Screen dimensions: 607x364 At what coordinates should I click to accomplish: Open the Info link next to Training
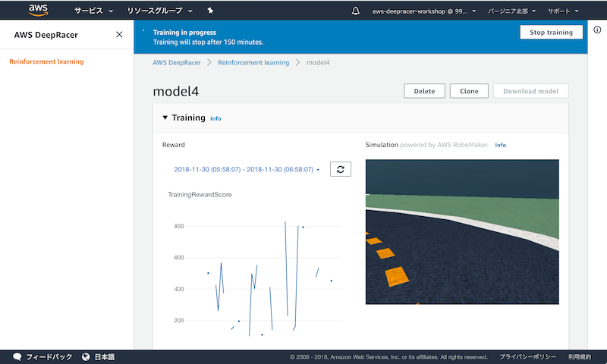(215, 118)
